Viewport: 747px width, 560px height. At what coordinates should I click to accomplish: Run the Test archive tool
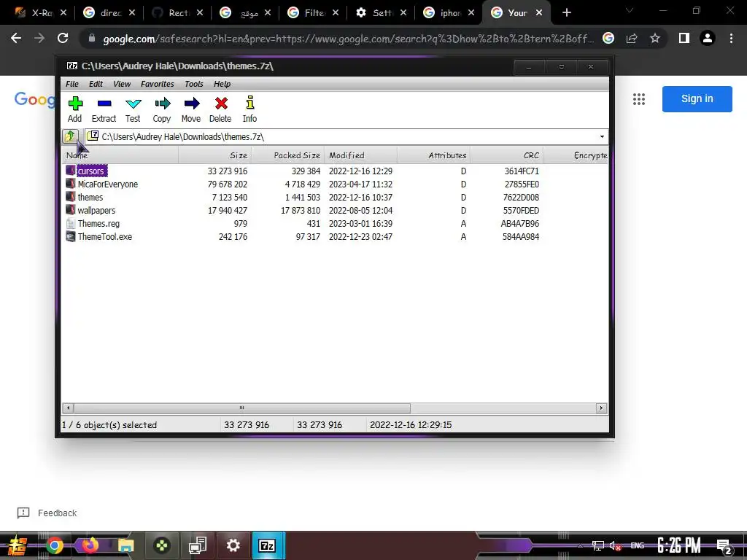(133, 109)
